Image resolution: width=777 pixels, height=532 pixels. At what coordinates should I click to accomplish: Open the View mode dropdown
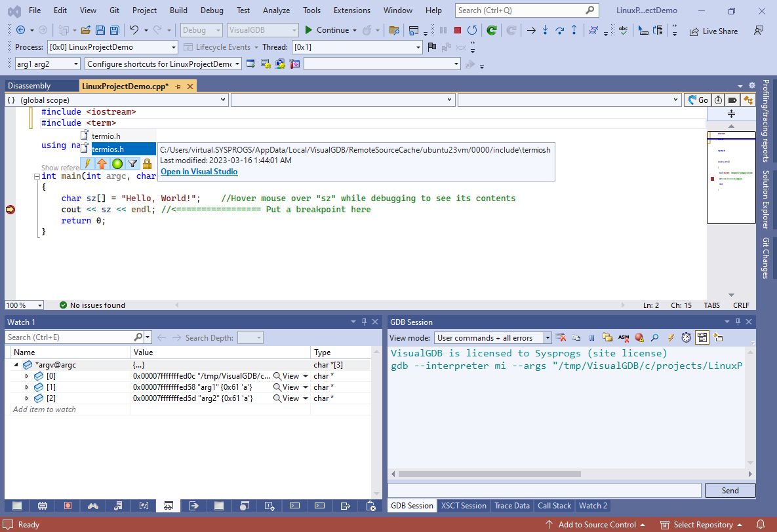547,338
